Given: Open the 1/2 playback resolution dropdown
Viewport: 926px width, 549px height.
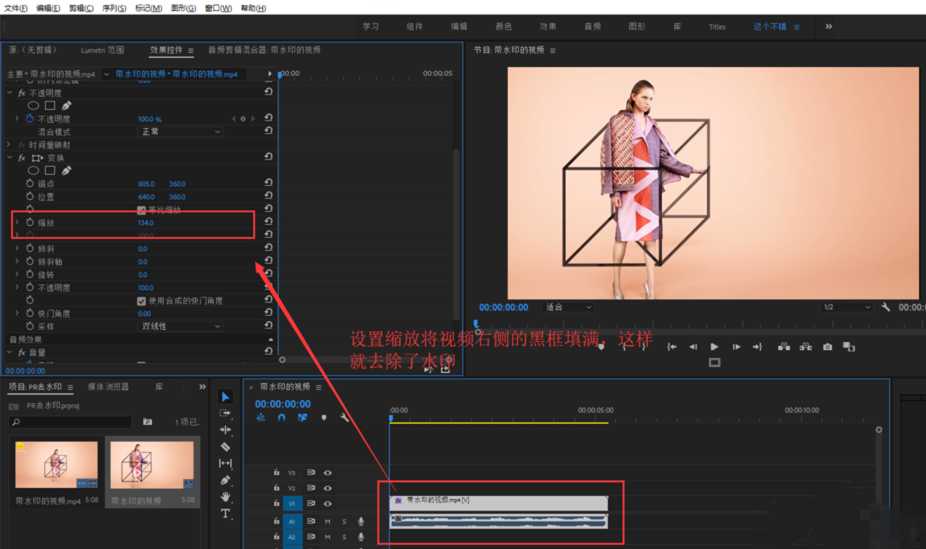Looking at the screenshot, I should 846,308.
